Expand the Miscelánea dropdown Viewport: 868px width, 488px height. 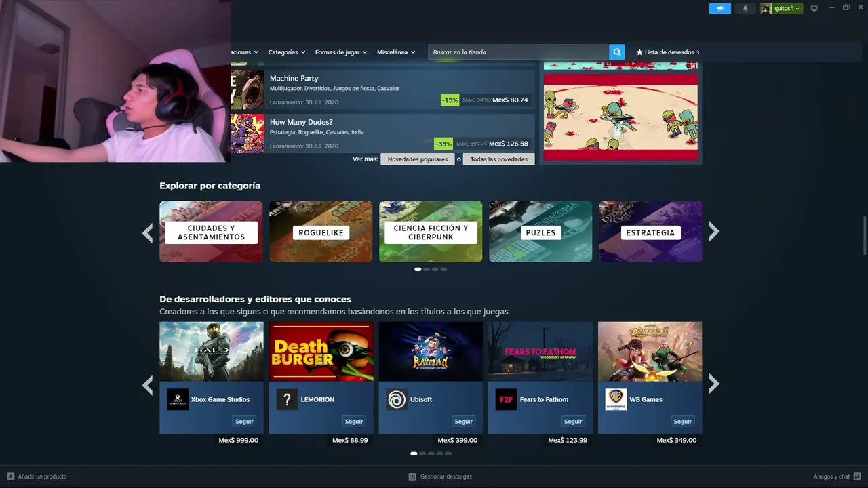click(396, 52)
